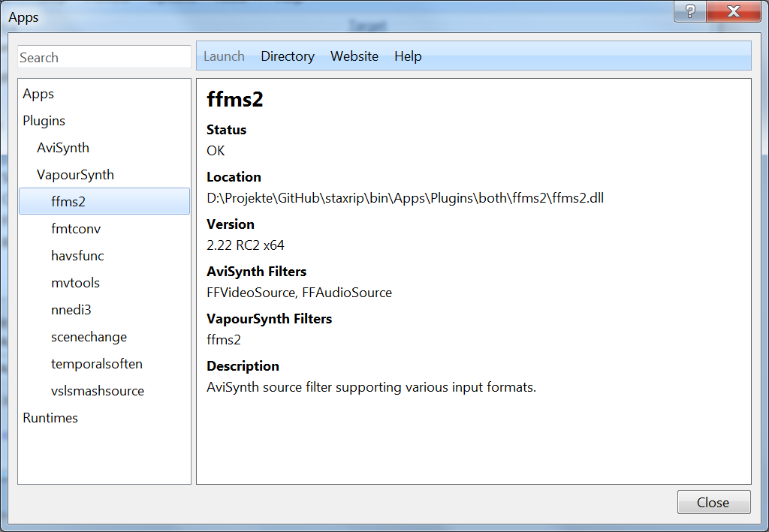
Task: Click the description text about AviSynth source filter
Action: 371,387
